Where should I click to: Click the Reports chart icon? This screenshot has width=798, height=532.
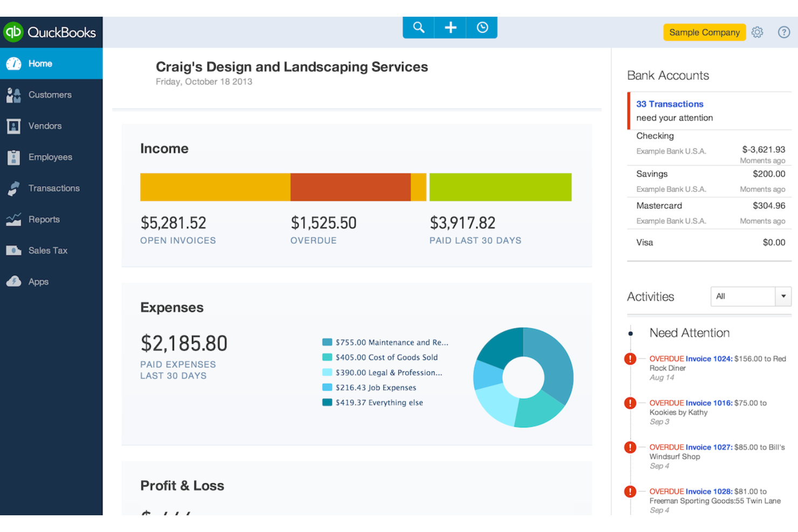(13, 219)
